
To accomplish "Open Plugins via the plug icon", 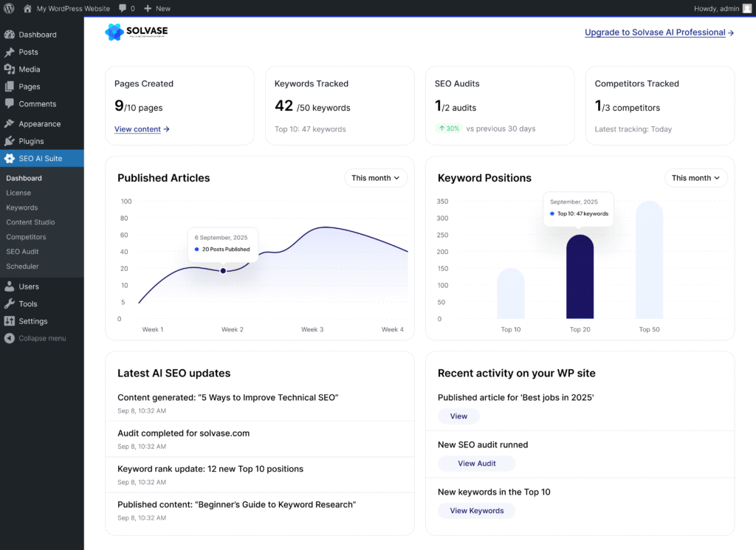I will 10,141.
